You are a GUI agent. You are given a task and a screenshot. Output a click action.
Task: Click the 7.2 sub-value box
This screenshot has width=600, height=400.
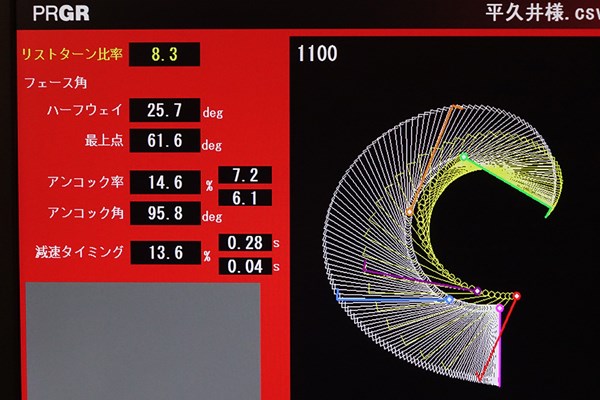point(245,175)
